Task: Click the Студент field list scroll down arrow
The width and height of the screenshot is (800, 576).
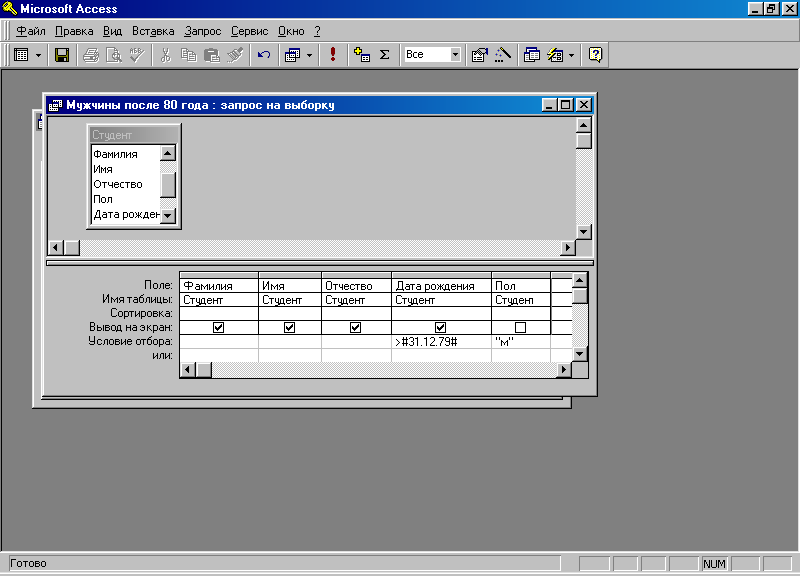Action: point(167,215)
